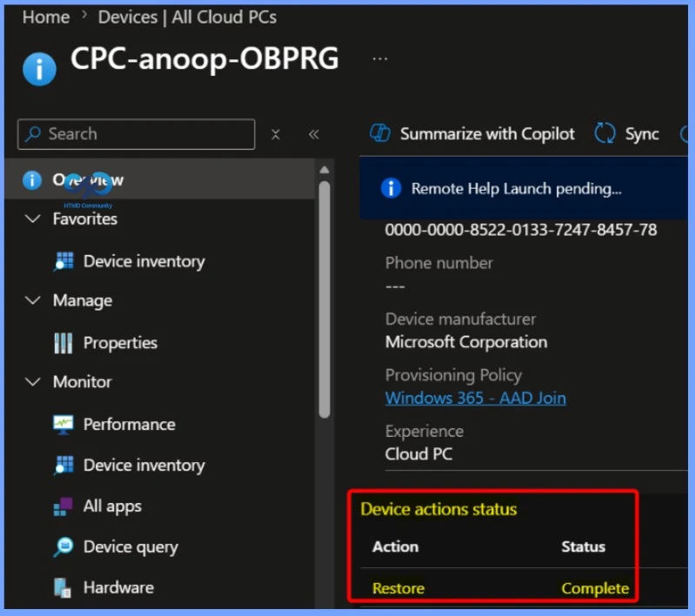This screenshot has width=695, height=616.
Task: Focus the sidebar Search field
Action: (x=136, y=134)
